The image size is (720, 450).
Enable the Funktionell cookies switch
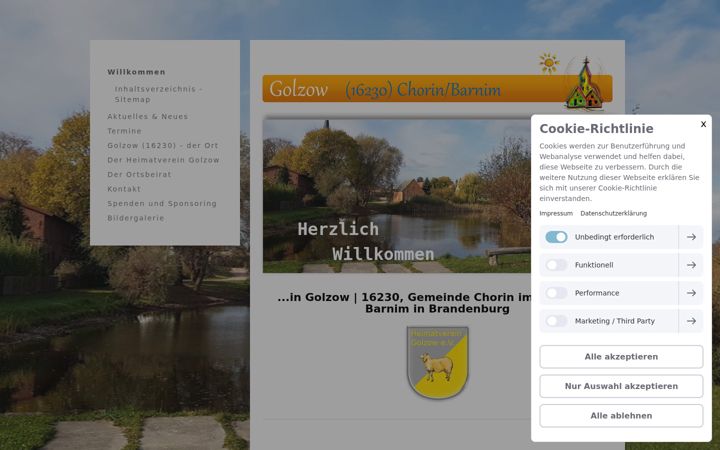click(556, 265)
